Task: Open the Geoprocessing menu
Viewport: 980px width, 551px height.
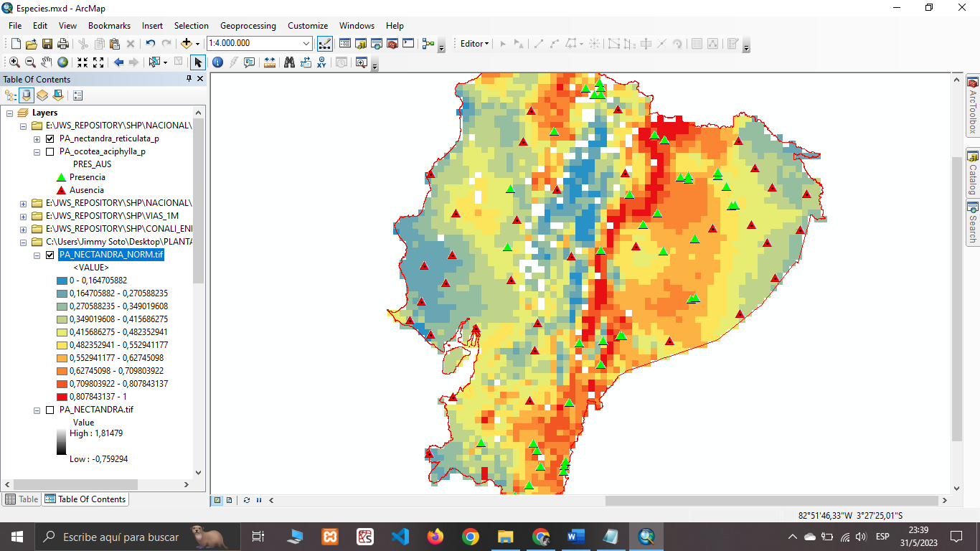Action: (248, 25)
